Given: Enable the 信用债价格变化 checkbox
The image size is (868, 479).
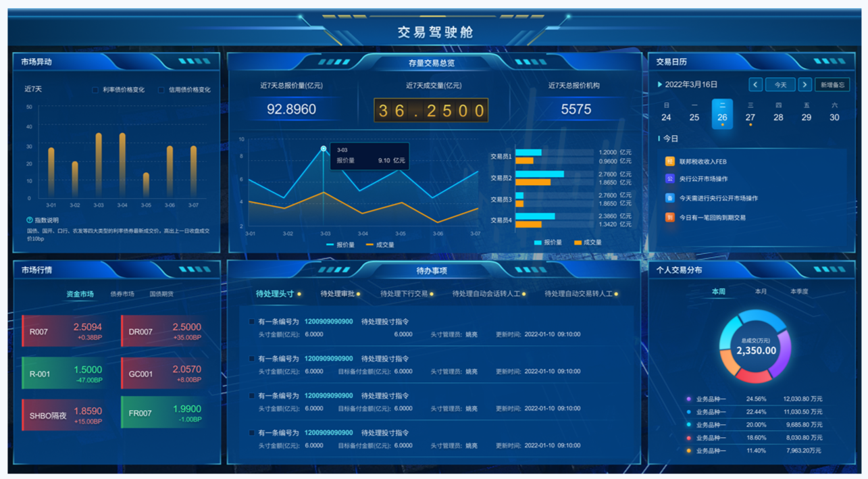Looking at the screenshot, I should [x=161, y=90].
